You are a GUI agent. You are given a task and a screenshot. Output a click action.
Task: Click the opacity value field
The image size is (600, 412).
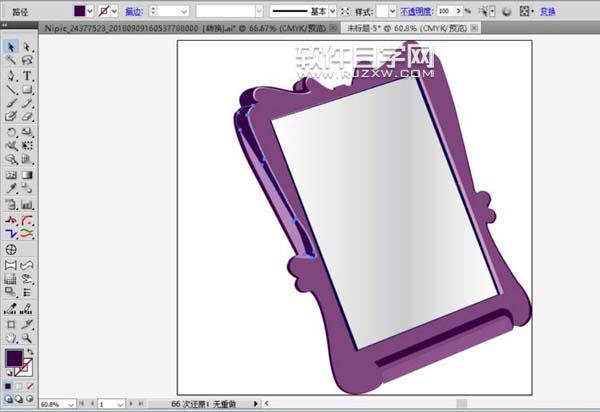pos(446,11)
